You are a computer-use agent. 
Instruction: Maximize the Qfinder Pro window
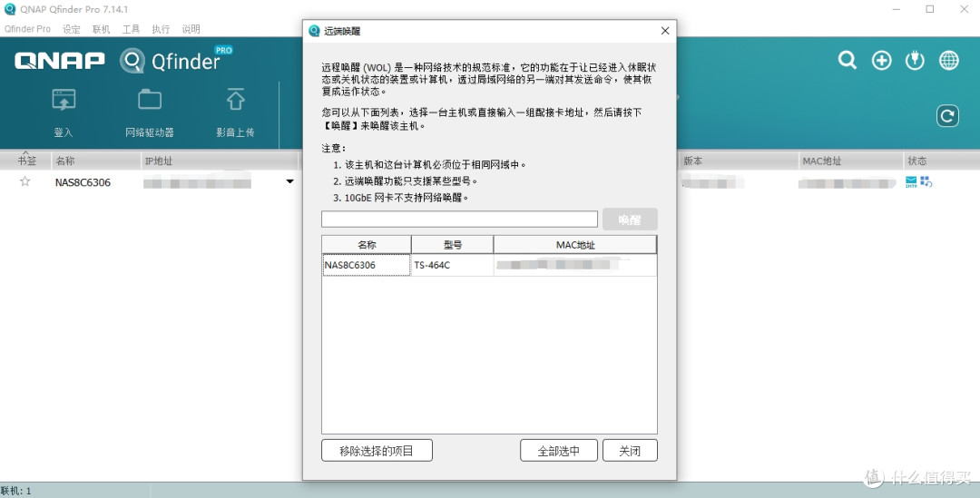pyautogui.click(x=930, y=9)
